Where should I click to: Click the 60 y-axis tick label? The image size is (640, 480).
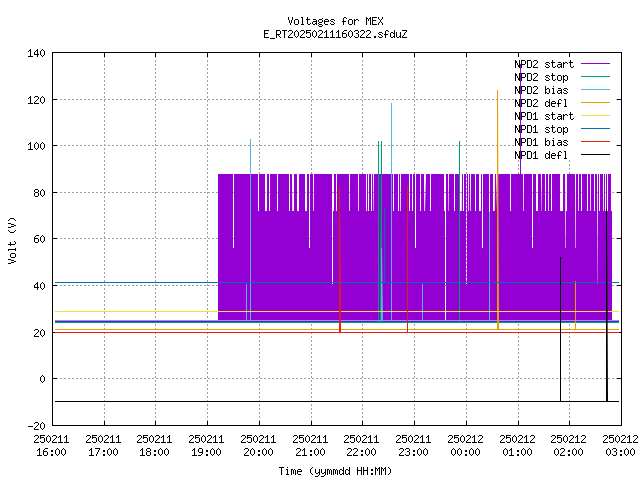pyautogui.click(x=39, y=239)
